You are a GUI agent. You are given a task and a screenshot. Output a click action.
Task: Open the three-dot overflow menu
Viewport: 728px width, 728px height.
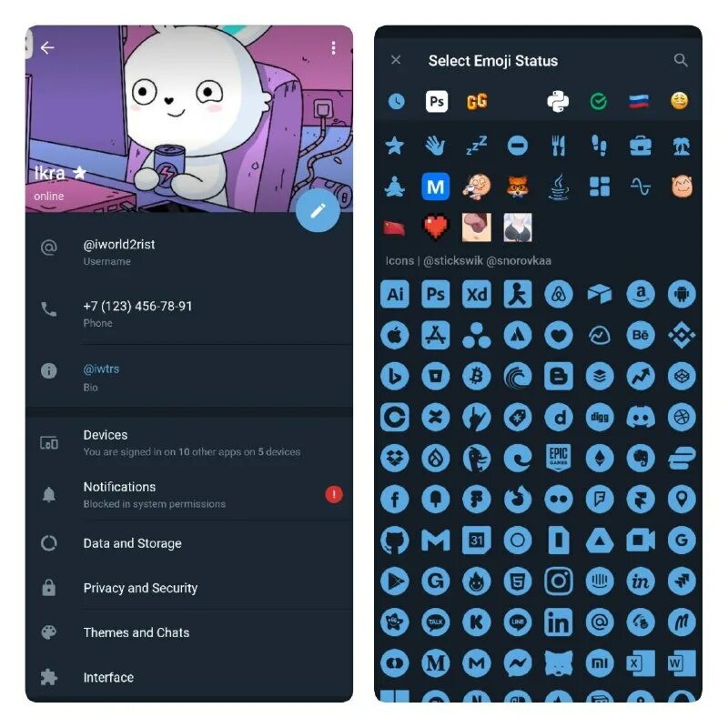pyautogui.click(x=333, y=48)
